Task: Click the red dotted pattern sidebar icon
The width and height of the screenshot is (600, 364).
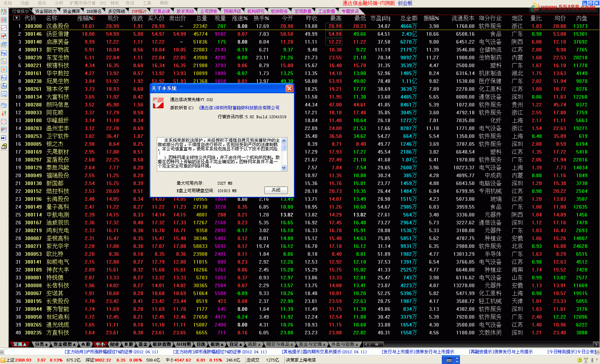Action: point(4,121)
